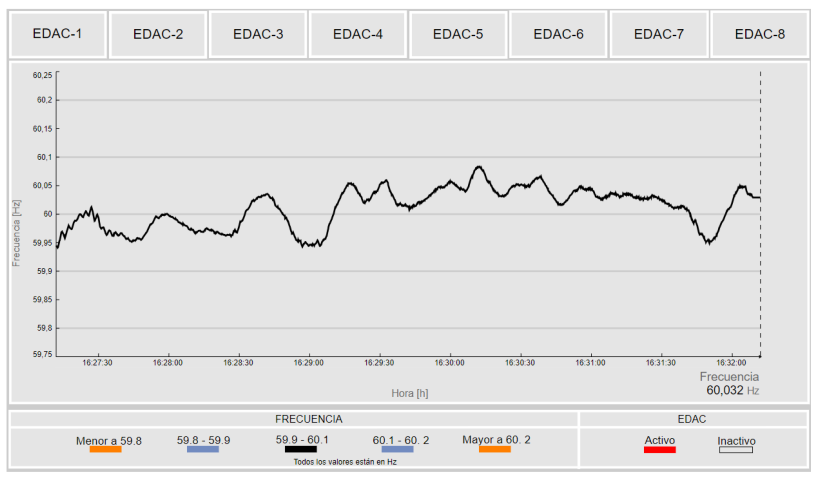Viewport: 821px width, 480px height.
Task: Click the blue '59.8 - 59.9' swatch
Action: (203, 449)
